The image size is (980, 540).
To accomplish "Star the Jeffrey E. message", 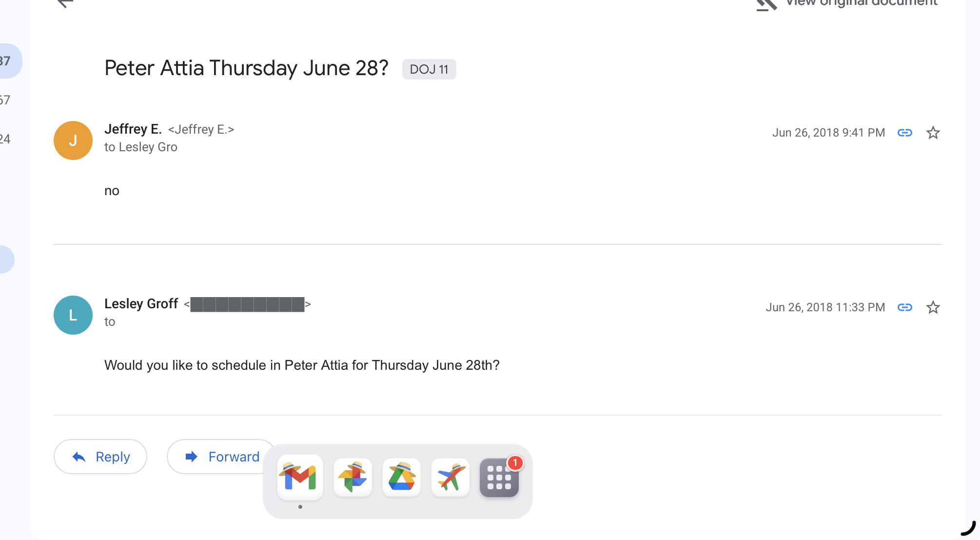I will click(933, 133).
